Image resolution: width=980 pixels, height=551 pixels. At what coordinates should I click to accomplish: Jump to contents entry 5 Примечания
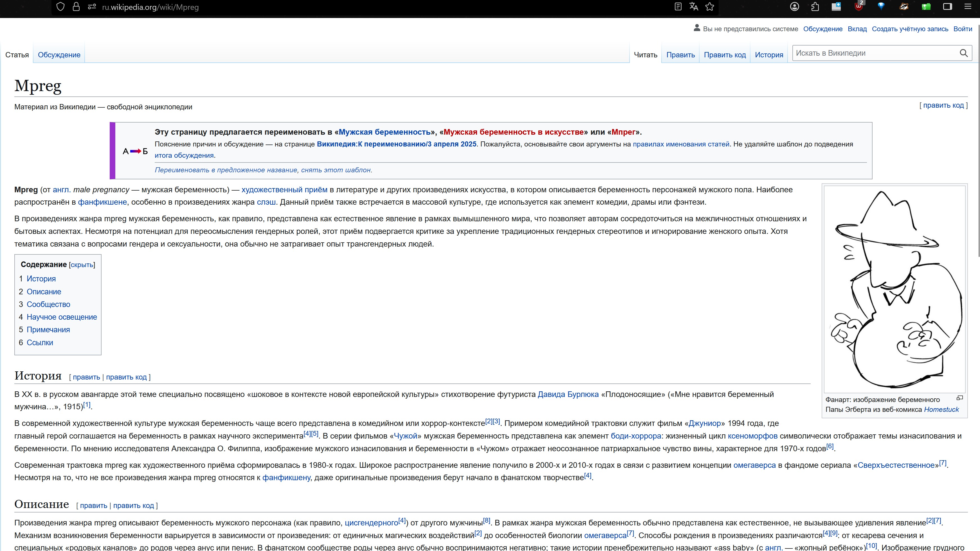coord(48,330)
